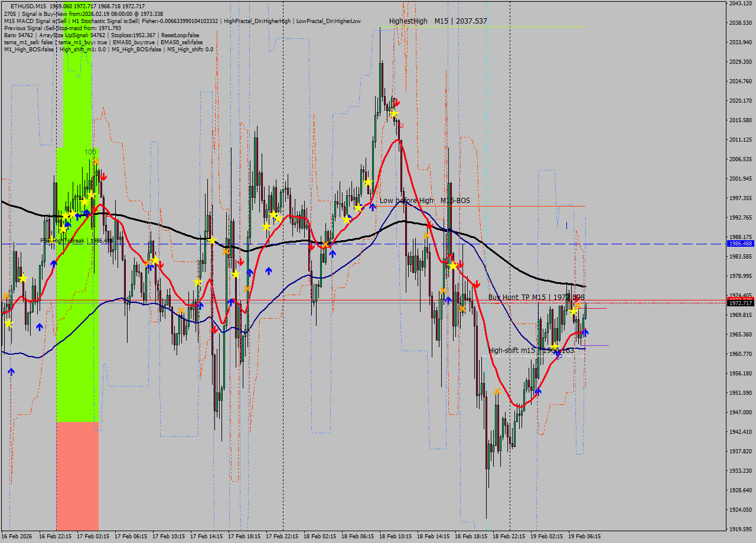The image size is (756, 543).
Task: Select the yellow star near the FSB-HighToBreak line
Action: coord(52,240)
